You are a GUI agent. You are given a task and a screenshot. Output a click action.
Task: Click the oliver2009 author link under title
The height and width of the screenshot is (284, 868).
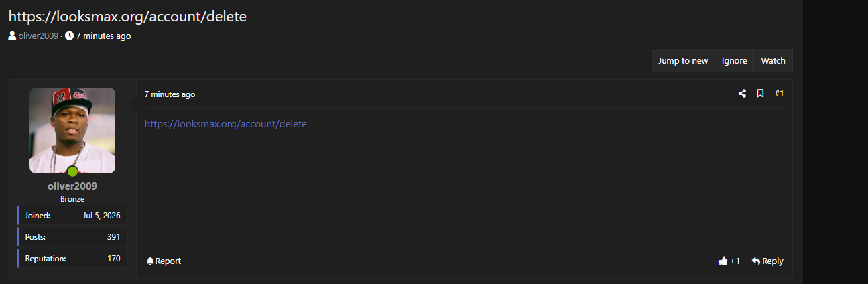pos(38,35)
